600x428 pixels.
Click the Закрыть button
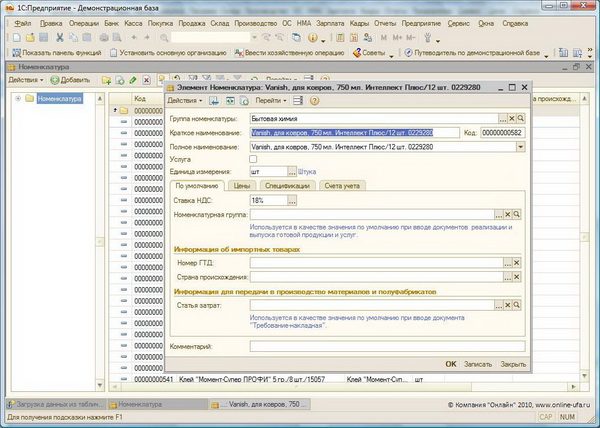click(x=513, y=364)
